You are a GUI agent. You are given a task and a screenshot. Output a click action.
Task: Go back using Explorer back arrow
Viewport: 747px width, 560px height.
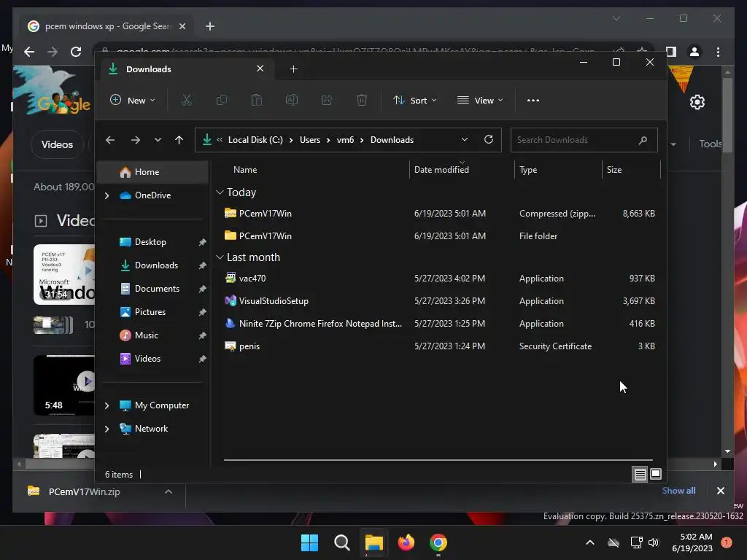[x=110, y=140]
